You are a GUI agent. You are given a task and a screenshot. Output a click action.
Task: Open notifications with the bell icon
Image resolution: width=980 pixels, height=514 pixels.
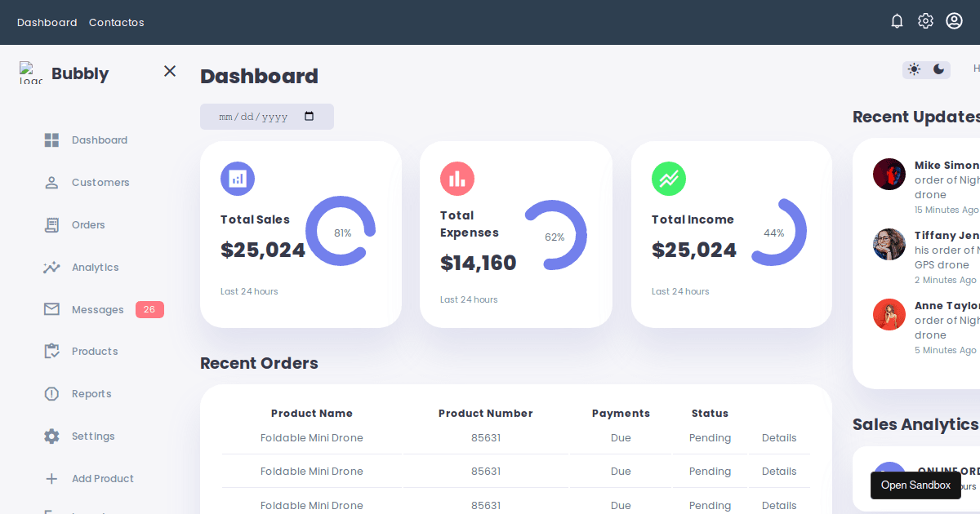[897, 21]
